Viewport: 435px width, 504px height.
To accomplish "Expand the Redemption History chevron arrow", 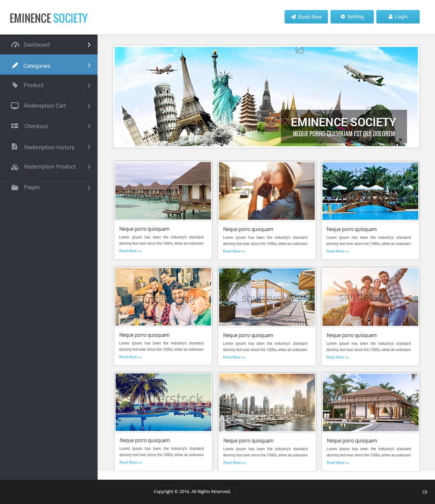I will click(89, 147).
